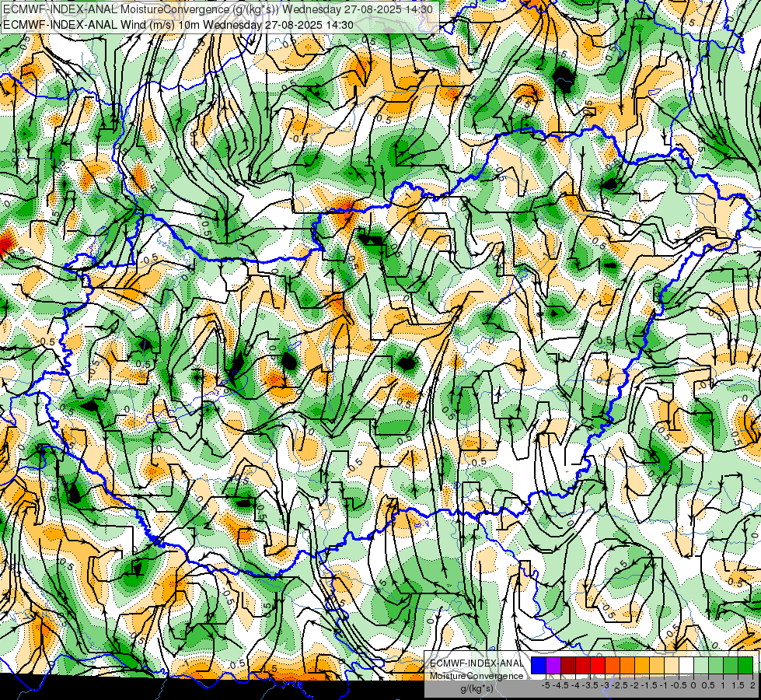The image size is (761, 700).
Task: Click the -1 legend scale value
Action: pos(664,685)
